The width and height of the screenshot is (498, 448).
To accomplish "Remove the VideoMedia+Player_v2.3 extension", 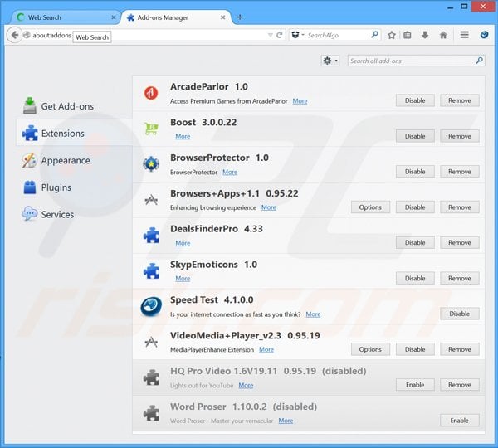I will coord(460,349).
